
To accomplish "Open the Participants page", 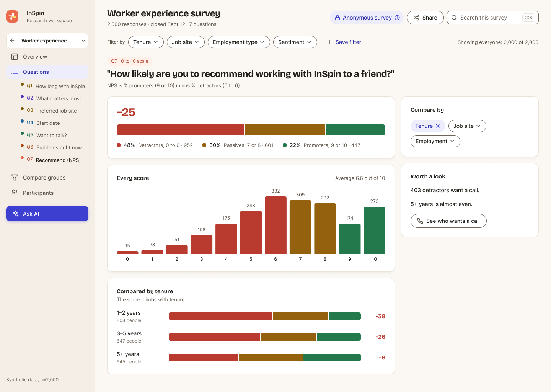I will 47,193.
